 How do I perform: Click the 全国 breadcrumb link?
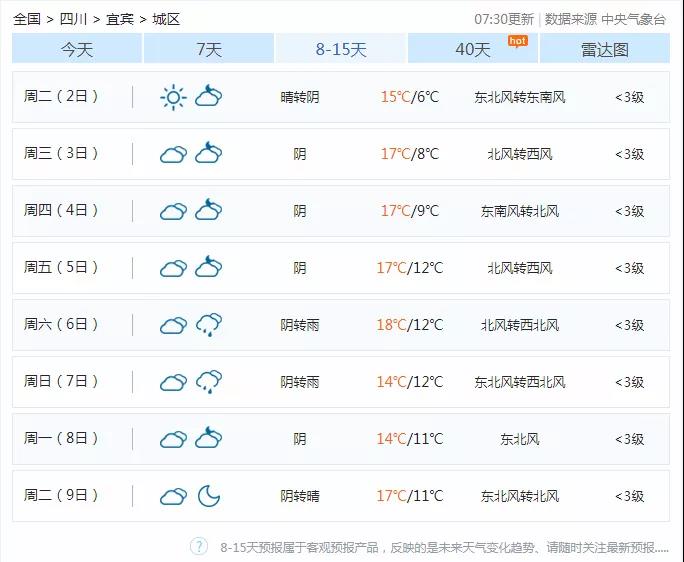coord(27,19)
